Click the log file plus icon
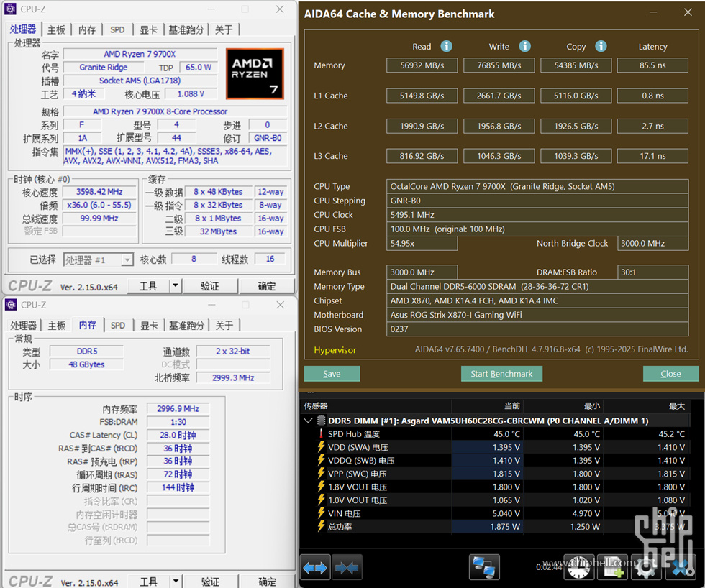The width and height of the screenshot is (705, 588). pos(613,568)
